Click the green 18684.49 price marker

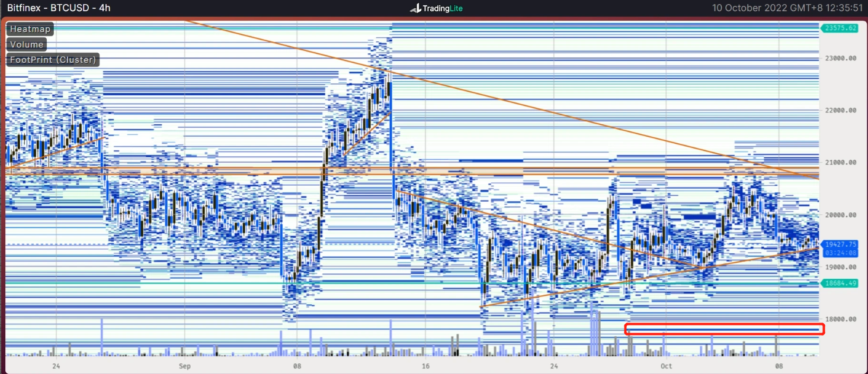(839, 283)
